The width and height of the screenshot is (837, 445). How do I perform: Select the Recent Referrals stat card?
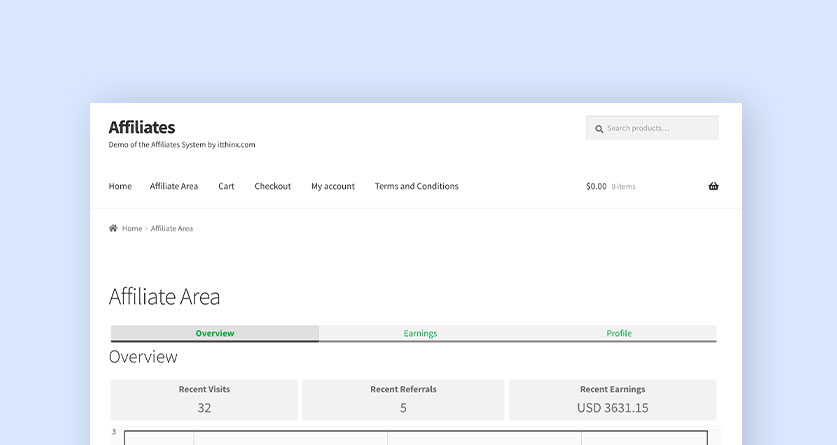403,399
